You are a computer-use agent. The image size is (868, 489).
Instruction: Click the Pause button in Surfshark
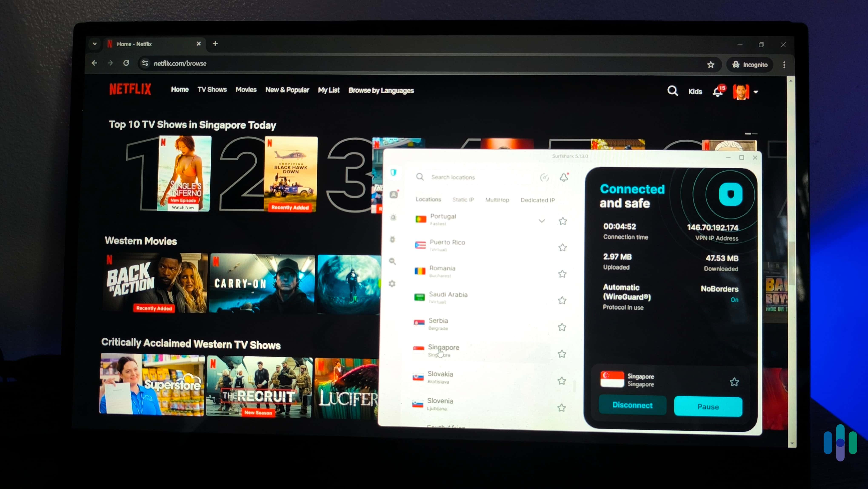[708, 406]
